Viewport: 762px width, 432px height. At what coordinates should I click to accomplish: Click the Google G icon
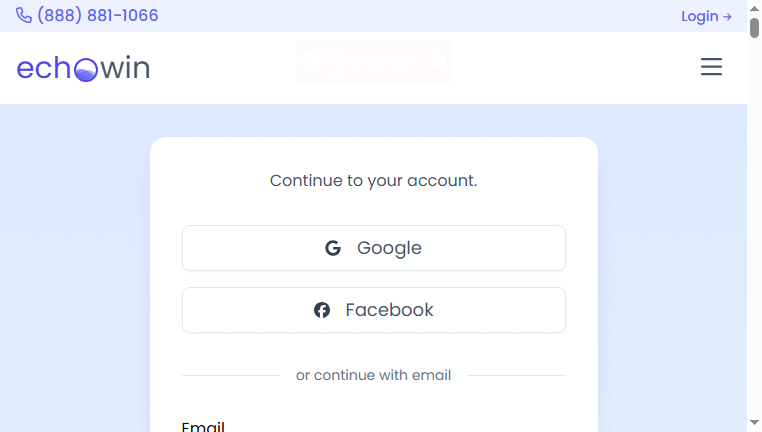tap(333, 248)
